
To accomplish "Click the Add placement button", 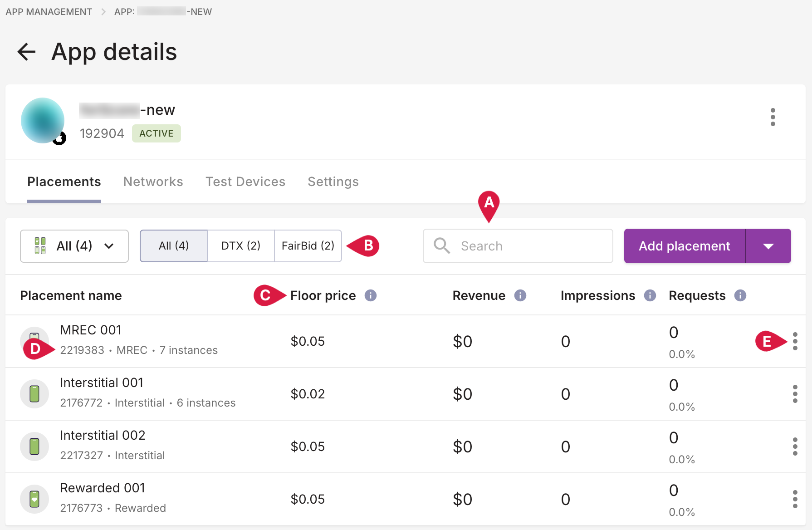I will 684,246.
